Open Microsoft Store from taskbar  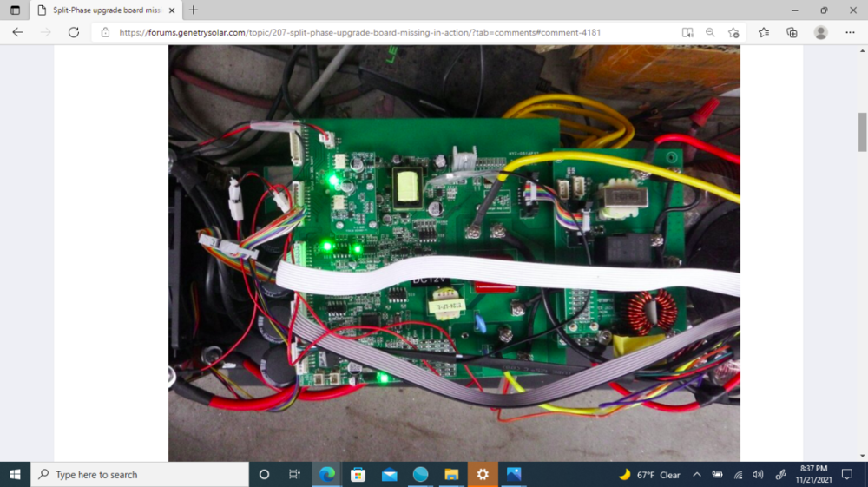pyautogui.click(x=358, y=474)
